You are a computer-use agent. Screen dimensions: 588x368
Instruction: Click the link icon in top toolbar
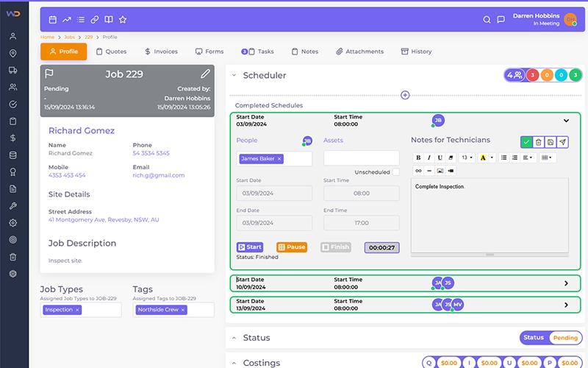(95, 20)
